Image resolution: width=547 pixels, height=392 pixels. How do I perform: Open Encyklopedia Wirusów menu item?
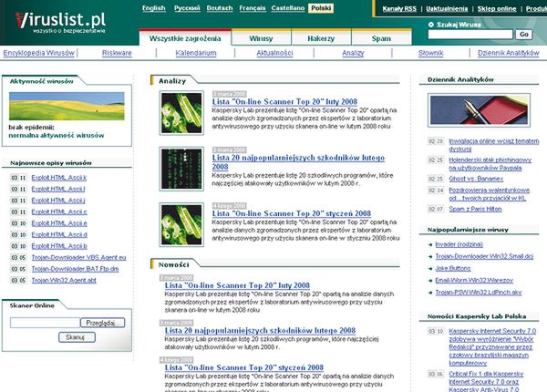38,53
